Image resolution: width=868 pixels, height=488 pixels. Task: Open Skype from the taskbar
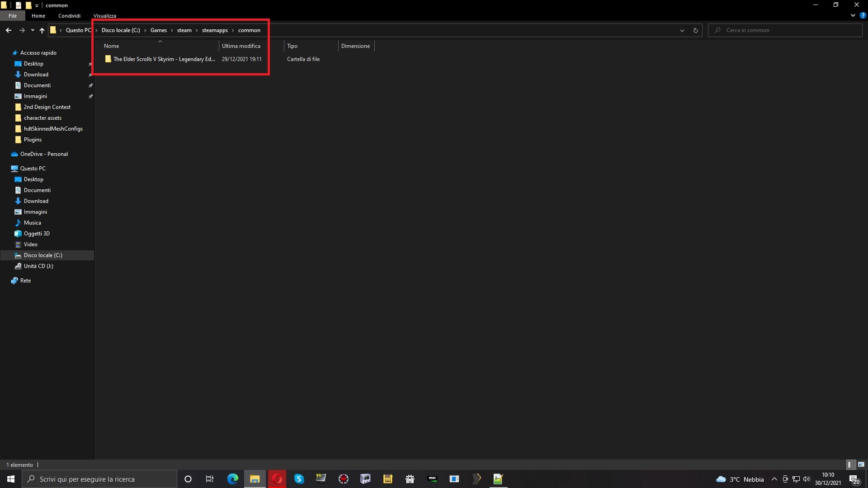(299, 479)
